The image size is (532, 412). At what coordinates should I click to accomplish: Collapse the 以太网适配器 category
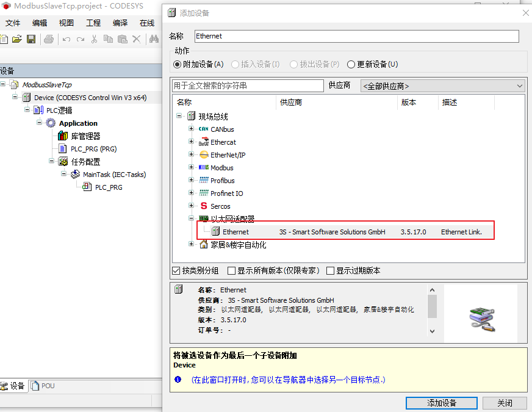point(192,219)
